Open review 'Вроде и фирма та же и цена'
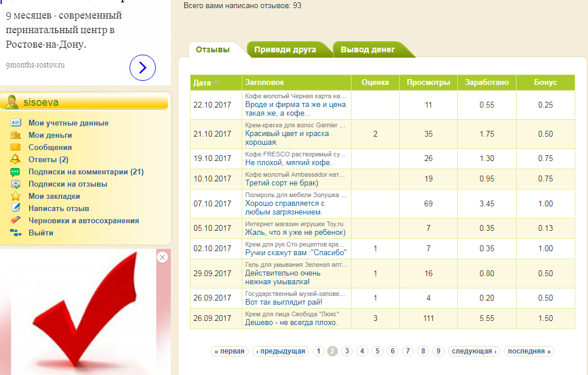 pyautogui.click(x=296, y=109)
